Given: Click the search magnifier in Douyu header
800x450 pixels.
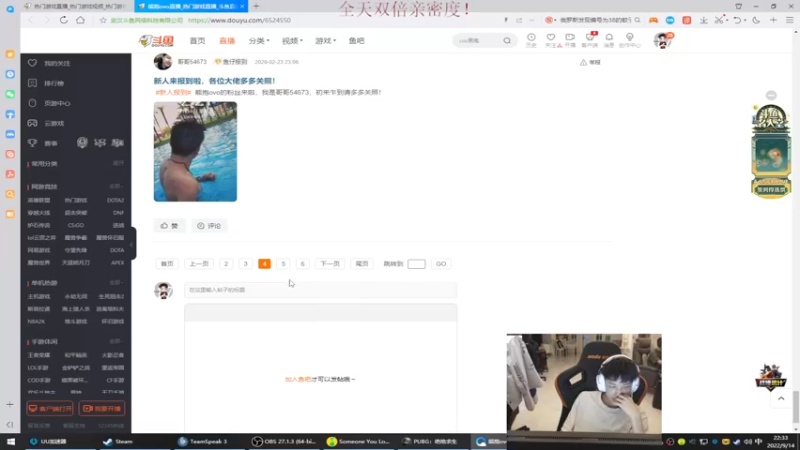Looking at the screenshot, I should [507, 41].
